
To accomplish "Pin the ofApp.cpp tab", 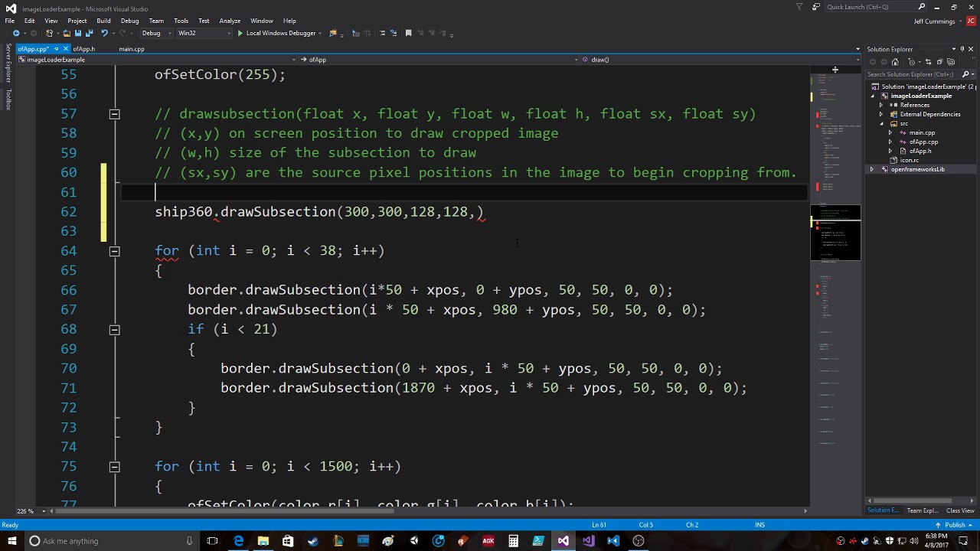I will point(57,49).
